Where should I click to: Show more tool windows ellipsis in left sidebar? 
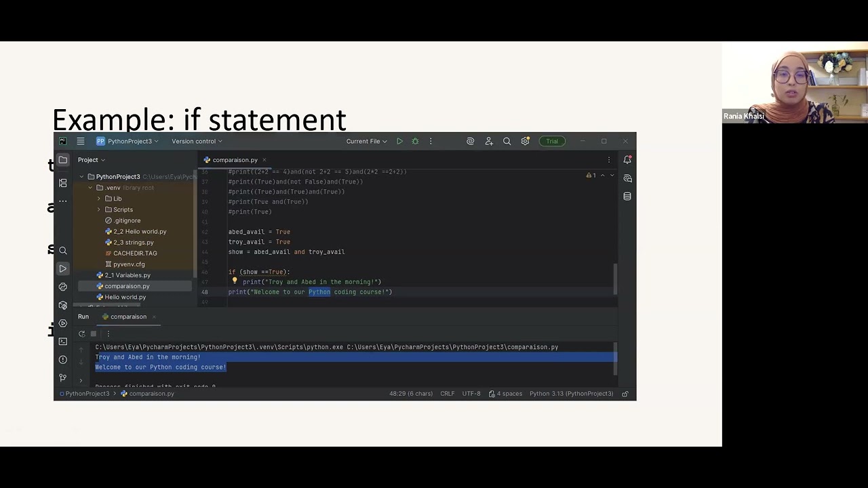63,201
